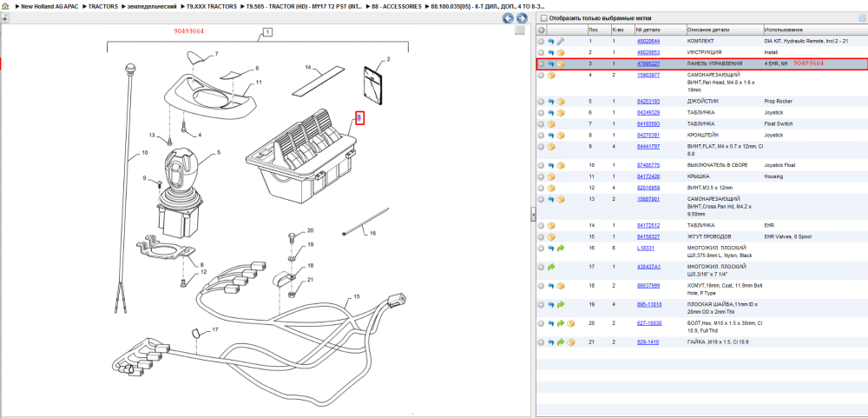The width and height of the screenshot is (868, 418).
Task: Select callout 10 on the diagram
Action: click(x=145, y=152)
